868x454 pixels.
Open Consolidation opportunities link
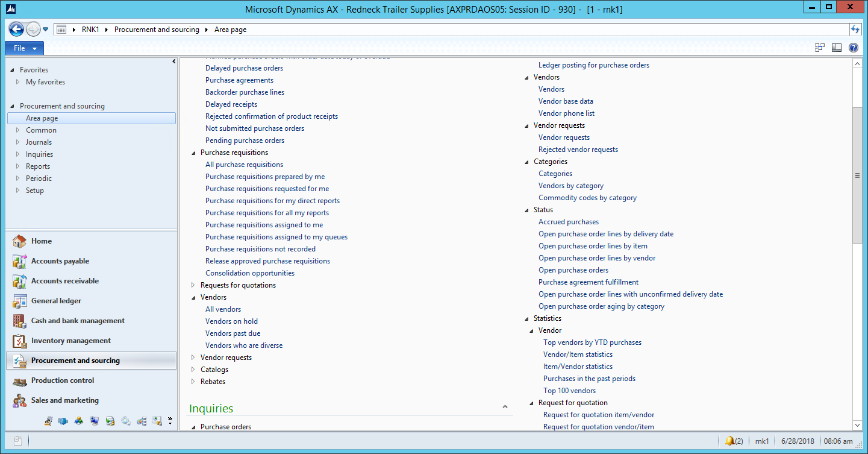250,273
